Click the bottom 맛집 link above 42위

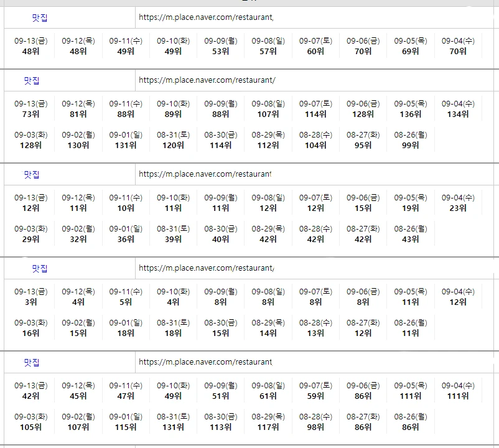pyautogui.click(x=32, y=362)
